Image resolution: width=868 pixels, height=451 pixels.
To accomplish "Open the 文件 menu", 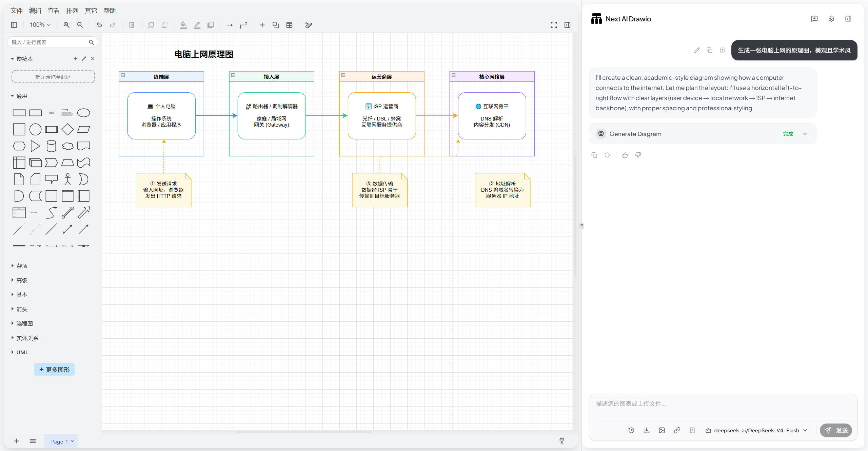I will coord(16,11).
